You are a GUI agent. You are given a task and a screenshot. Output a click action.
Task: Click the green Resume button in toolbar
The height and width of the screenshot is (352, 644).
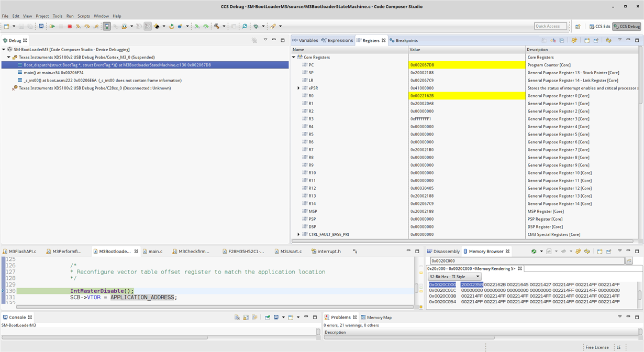(x=52, y=26)
